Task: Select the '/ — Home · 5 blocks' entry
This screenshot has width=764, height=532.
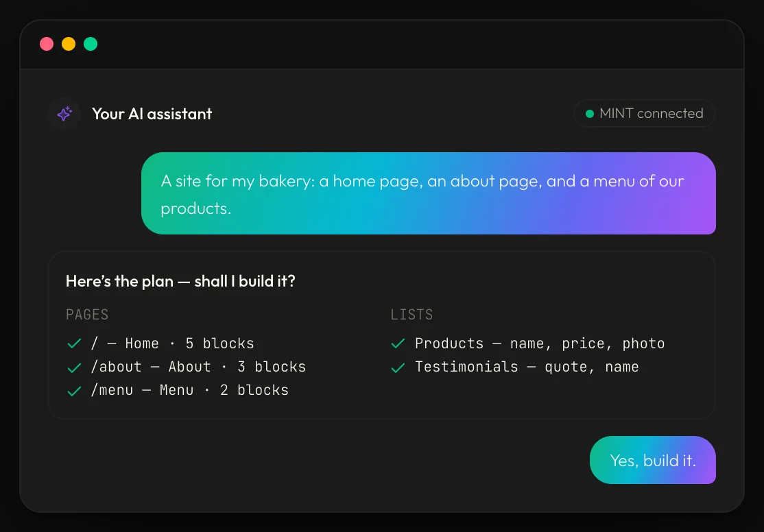Action: coord(173,343)
